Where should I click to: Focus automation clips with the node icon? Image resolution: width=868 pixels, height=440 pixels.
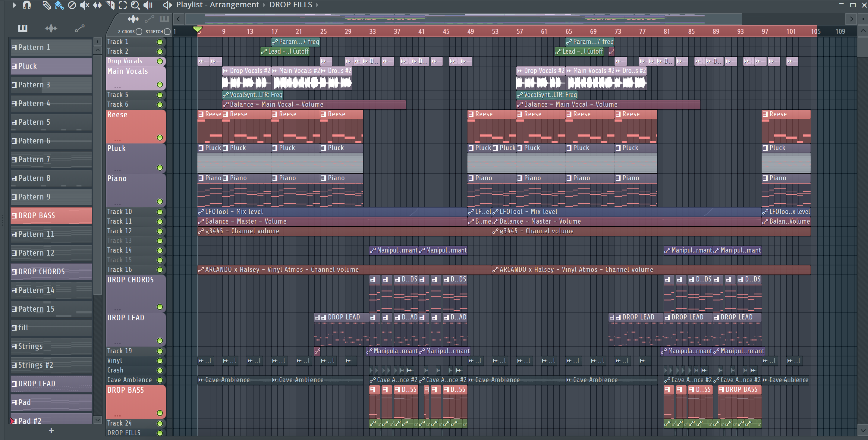click(149, 19)
